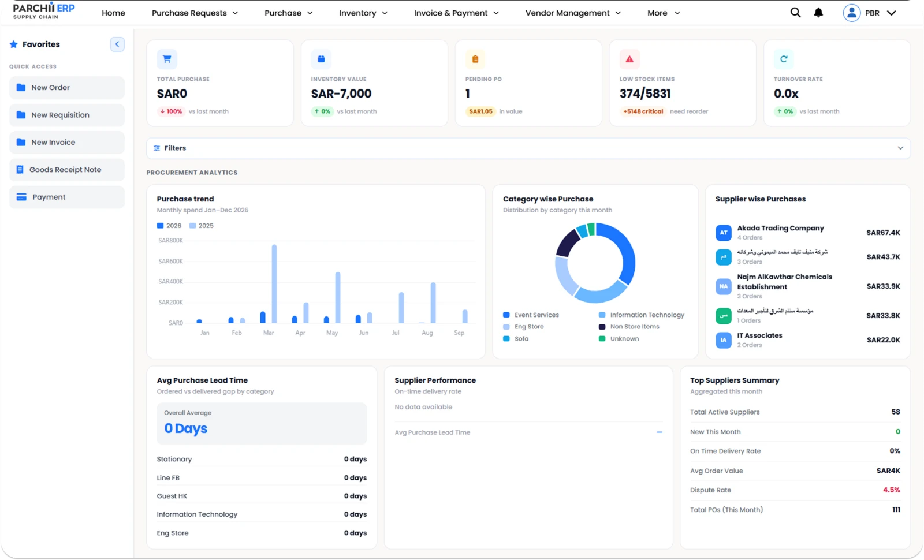Select the IT Associates supplier row

808,340
